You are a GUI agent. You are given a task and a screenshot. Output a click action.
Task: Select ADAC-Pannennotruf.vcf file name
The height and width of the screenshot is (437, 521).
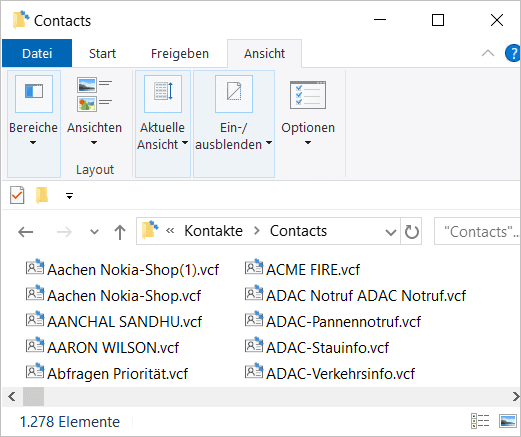[x=343, y=322]
